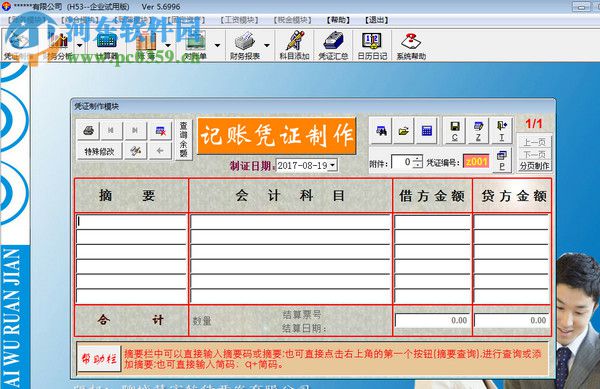The height and width of the screenshot is (389, 600).
Task: Expand the 财务分析 dropdown arrow
Action: 80,46
